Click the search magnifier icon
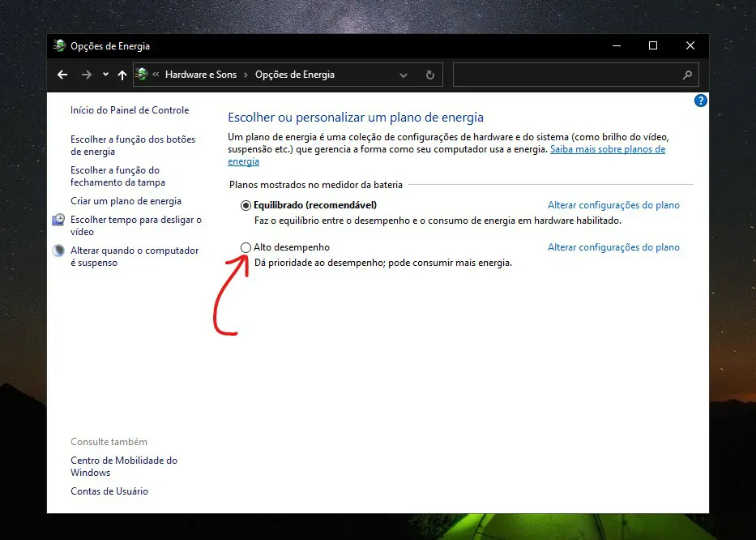The height and width of the screenshot is (540, 756). 688,75
